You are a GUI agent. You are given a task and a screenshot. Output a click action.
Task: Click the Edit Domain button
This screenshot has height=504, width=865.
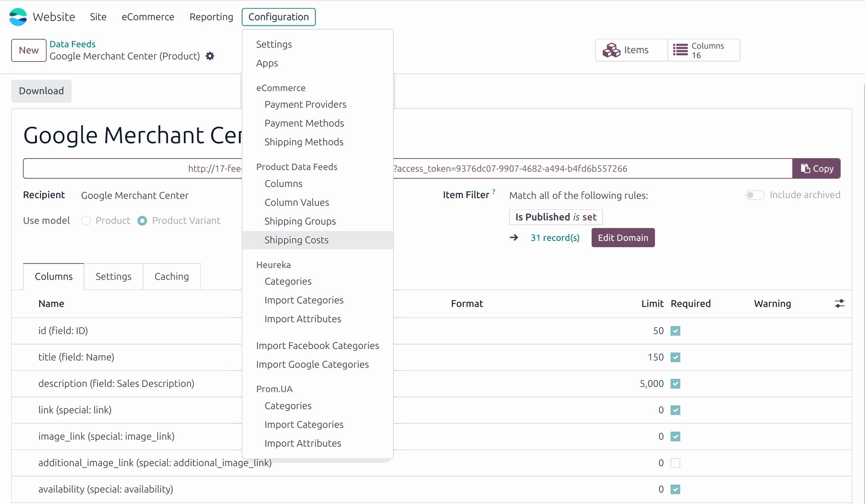tap(623, 238)
